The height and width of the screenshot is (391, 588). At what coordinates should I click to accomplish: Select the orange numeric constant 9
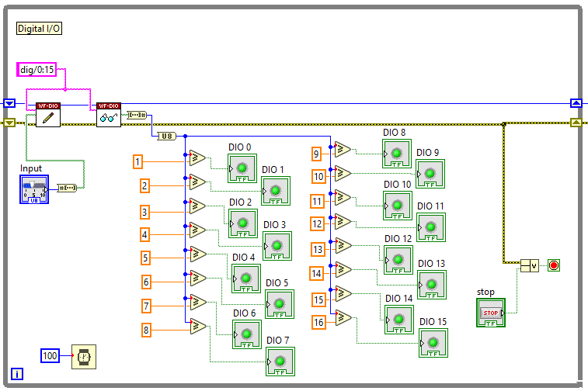tap(316, 154)
